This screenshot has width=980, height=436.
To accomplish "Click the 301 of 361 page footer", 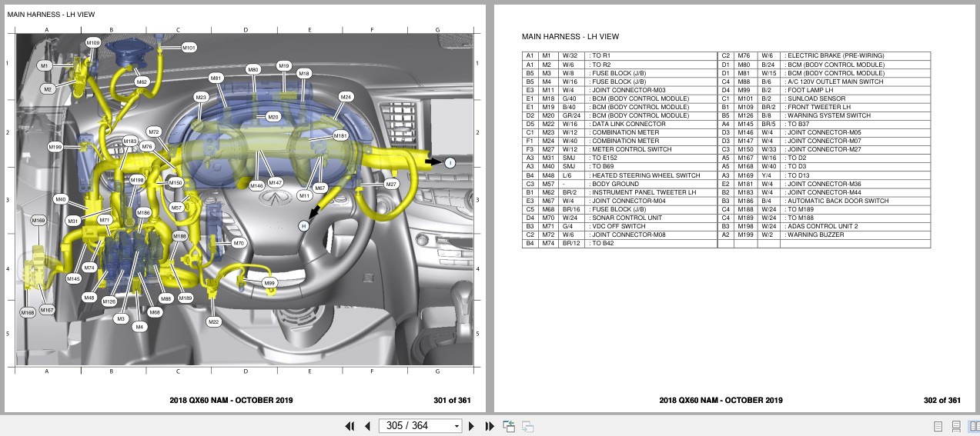I will coord(452,400).
